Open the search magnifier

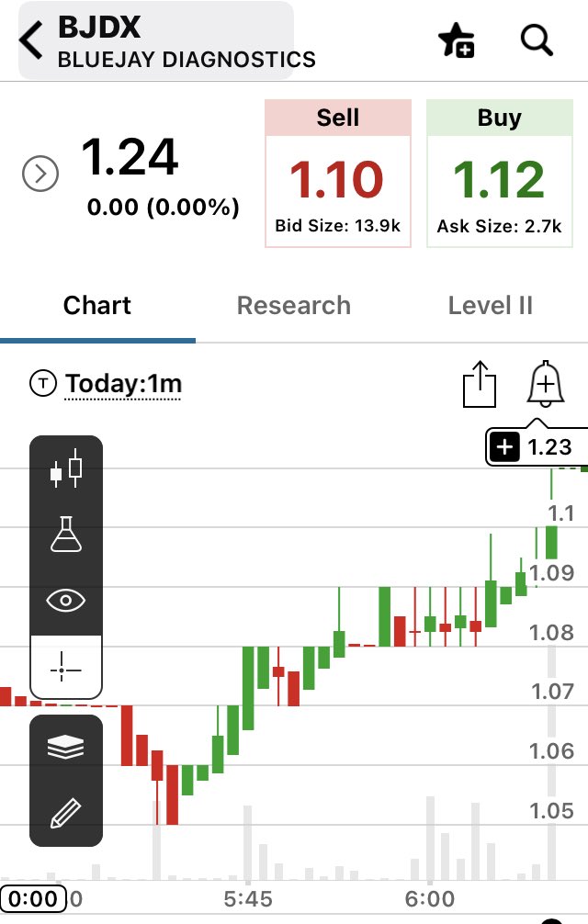pos(537,40)
